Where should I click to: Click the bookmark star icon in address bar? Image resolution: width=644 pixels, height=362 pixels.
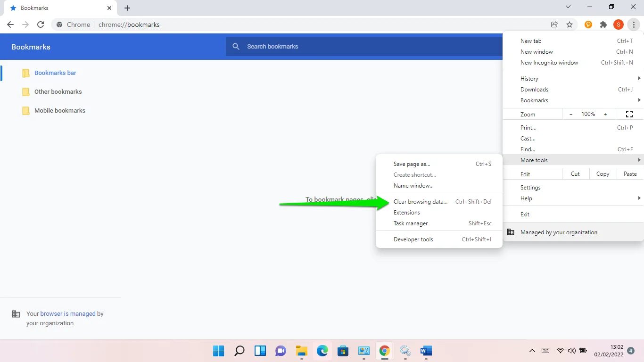click(570, 25)
